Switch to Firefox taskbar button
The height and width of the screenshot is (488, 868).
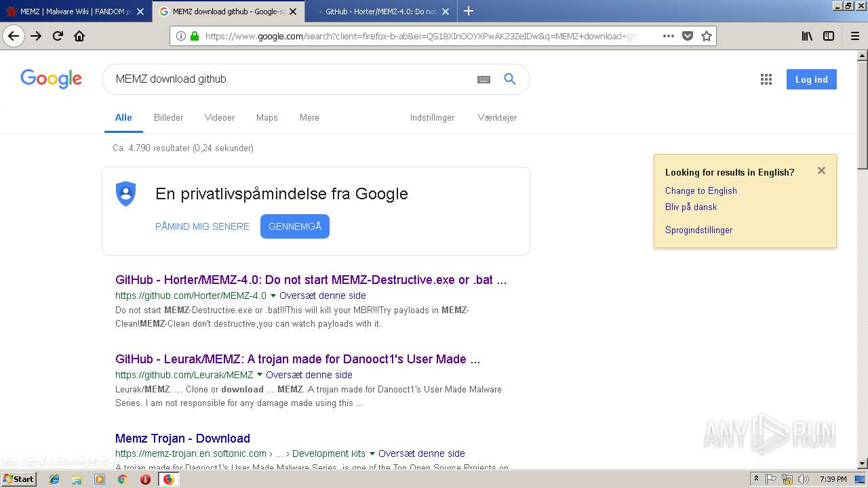pos(168,479)
